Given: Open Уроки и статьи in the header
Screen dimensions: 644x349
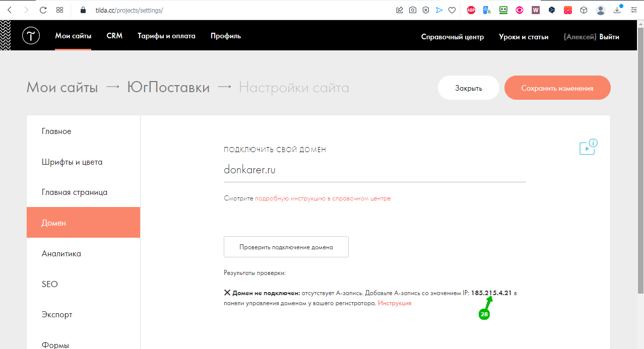Looking at the screenshot, I should pyautogui.click(x=524, y=37).
